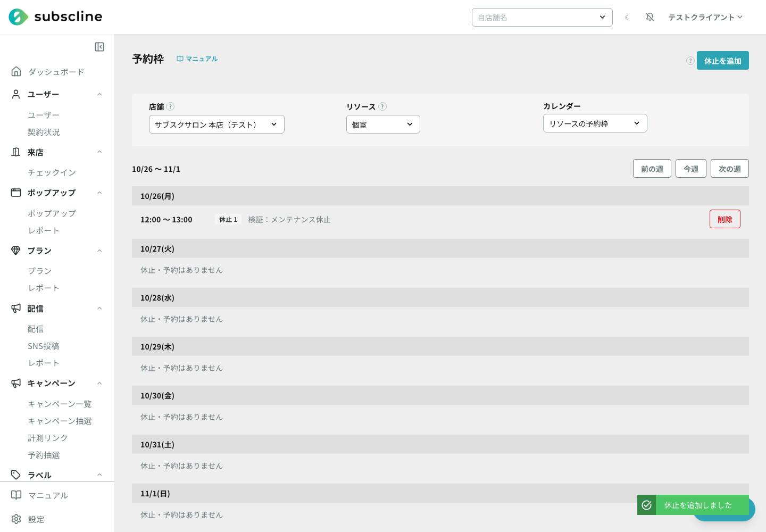Click the ラベル tag icon
The height and width of the screenshot is (532, 766).
[16, 475]
